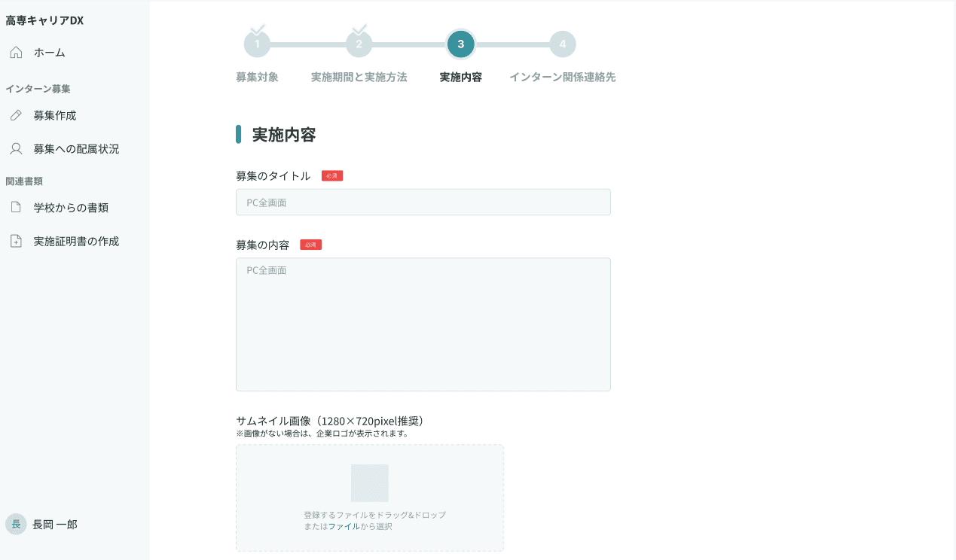Image resolution: width=956 pixels, height=560 pixels.
Task: Click the active step 3 circle
Action: pyautogui.click(x=460, y=43)
